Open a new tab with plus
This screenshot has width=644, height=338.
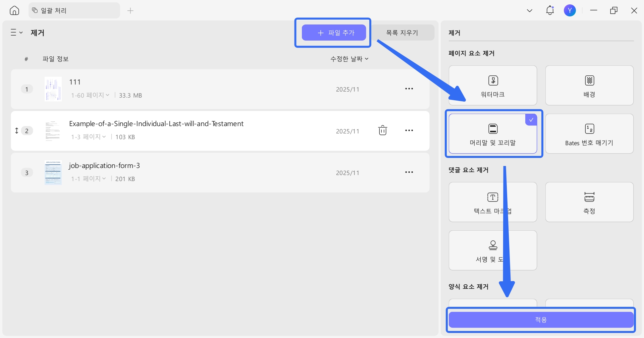point(130,11)
